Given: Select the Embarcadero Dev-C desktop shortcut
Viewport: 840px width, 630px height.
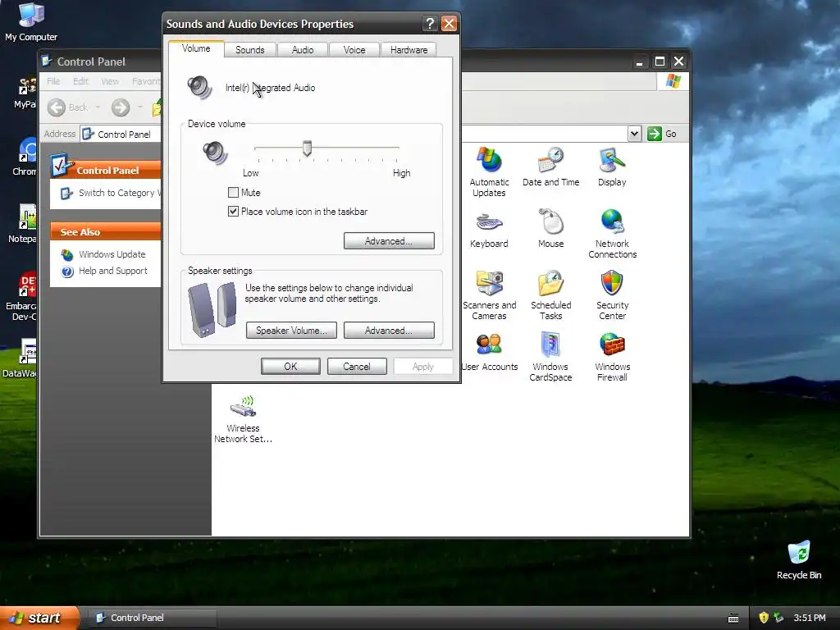Looking at the screenshot, I should [21, 296].
